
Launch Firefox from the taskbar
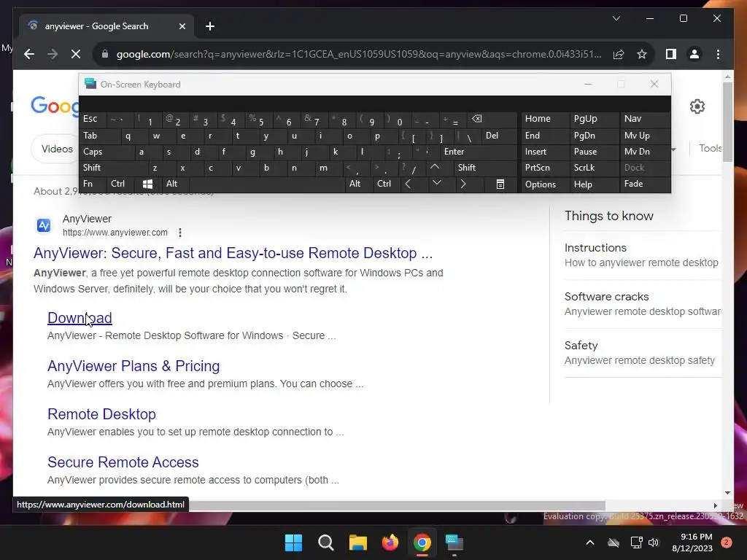click(x=390, y=542)
